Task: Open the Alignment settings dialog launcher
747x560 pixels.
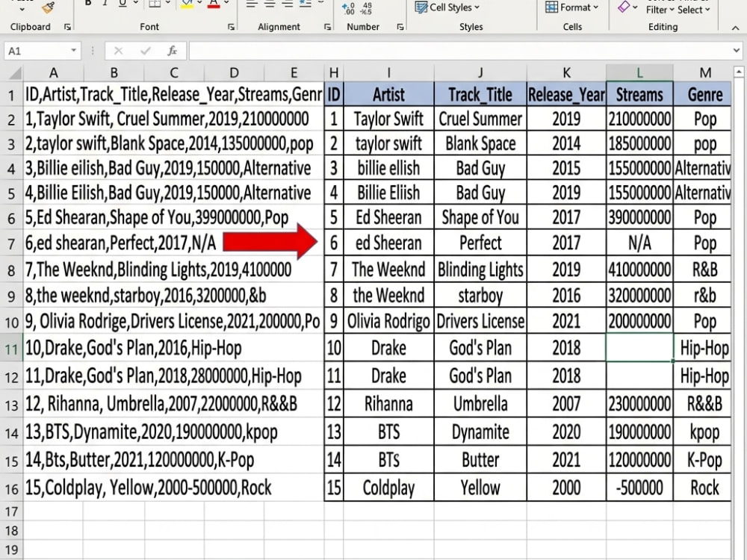Action: pyautogui.click(x=327, y=27)
